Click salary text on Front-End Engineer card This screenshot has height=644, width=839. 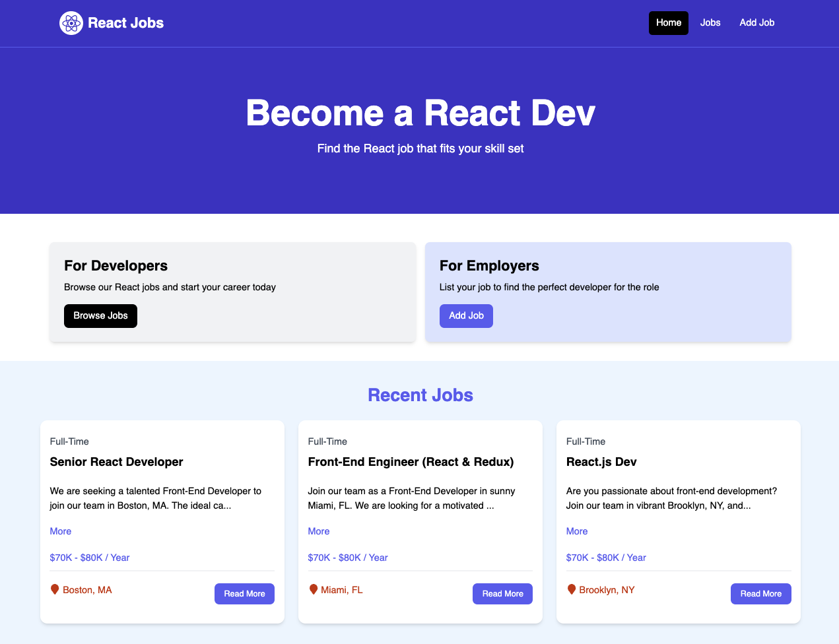pyautogui.click(x=348, y=558)
